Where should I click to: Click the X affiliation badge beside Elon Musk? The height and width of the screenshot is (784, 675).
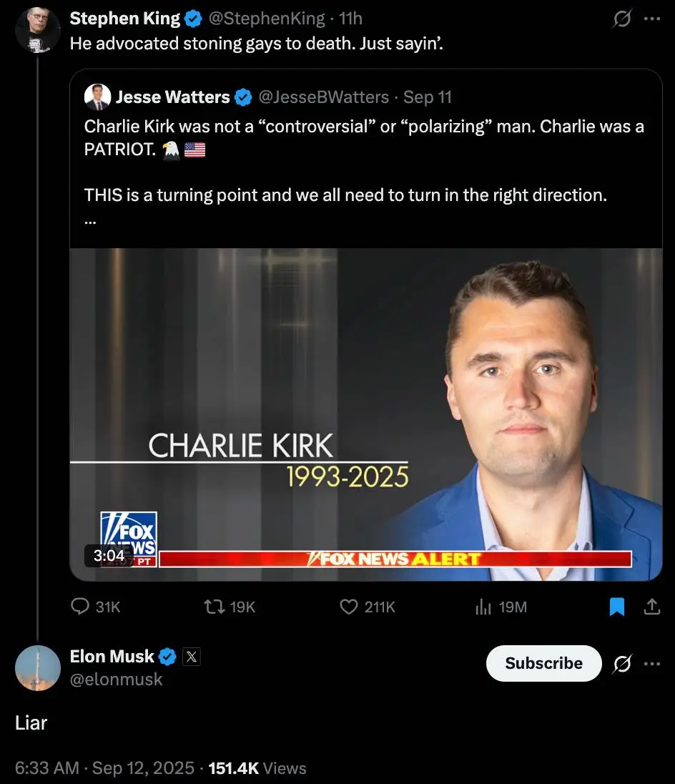(192, 656)
